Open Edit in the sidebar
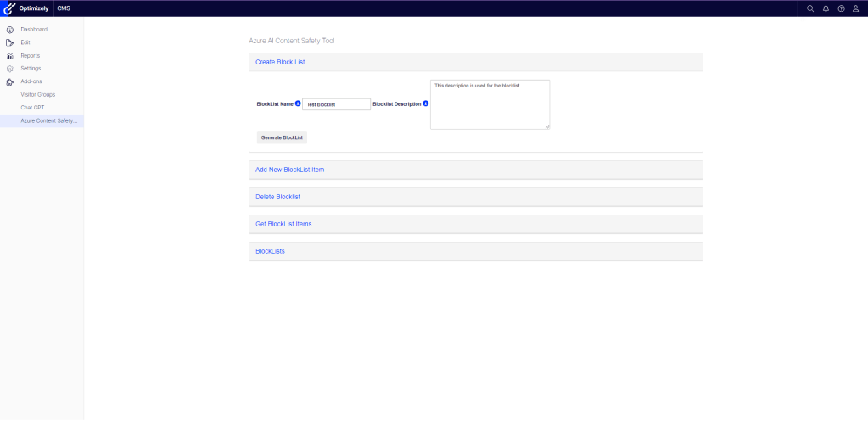868x436 pixels. [x=25, y=42]
